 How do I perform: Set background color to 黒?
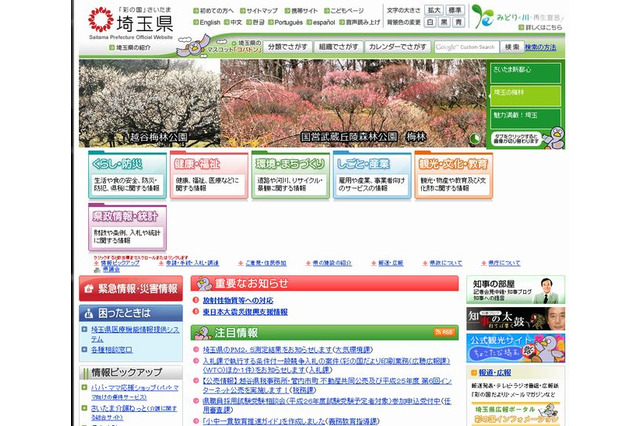click(444, 22)
